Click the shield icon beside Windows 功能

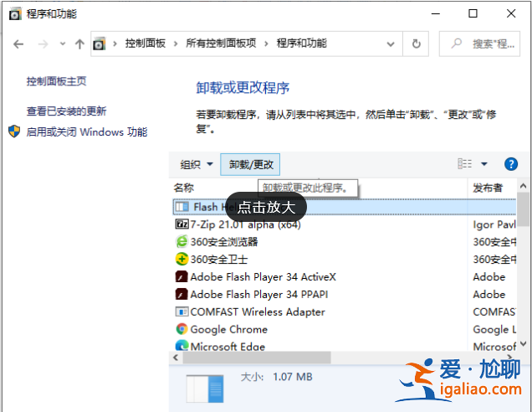click(x=14, y=131)
